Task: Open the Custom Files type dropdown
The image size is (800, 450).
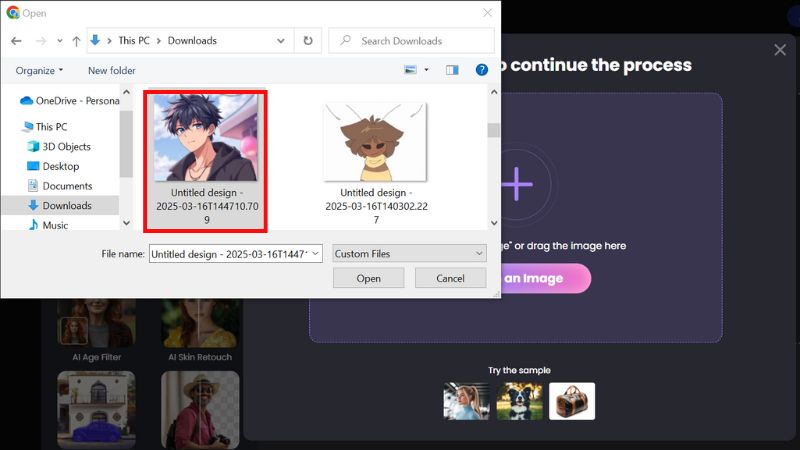Action: pyautogui.click(x=409, y=254)
